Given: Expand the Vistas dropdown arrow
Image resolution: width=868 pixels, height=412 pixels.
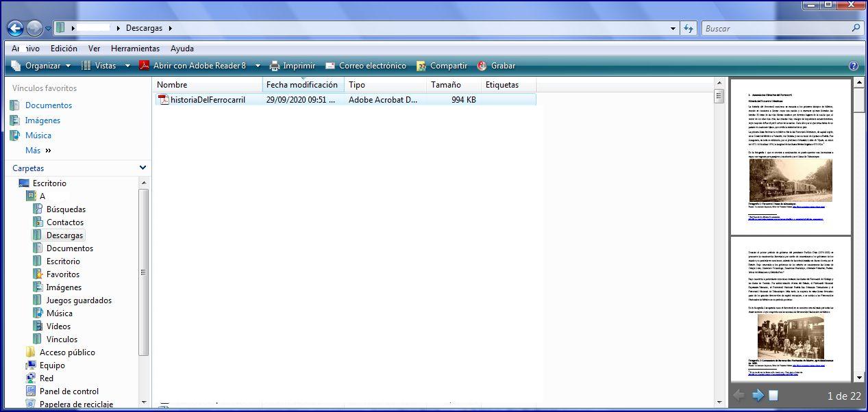Looking at the screenshot, I should coord(127,66).
